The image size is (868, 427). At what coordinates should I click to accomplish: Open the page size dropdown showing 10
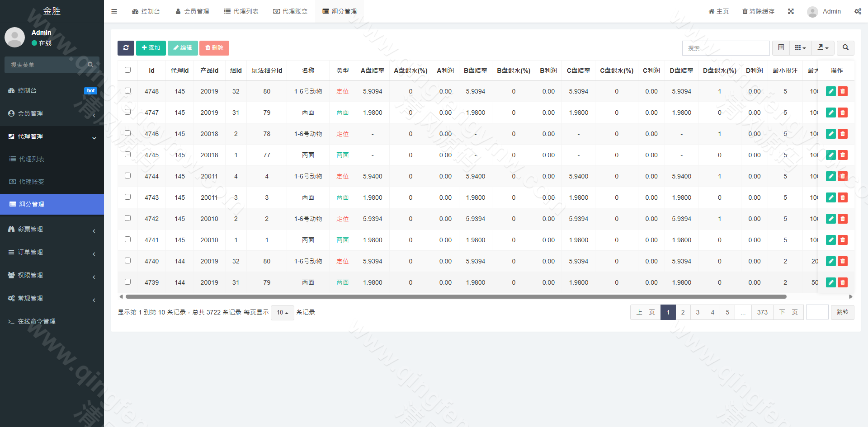coord(282,313)
